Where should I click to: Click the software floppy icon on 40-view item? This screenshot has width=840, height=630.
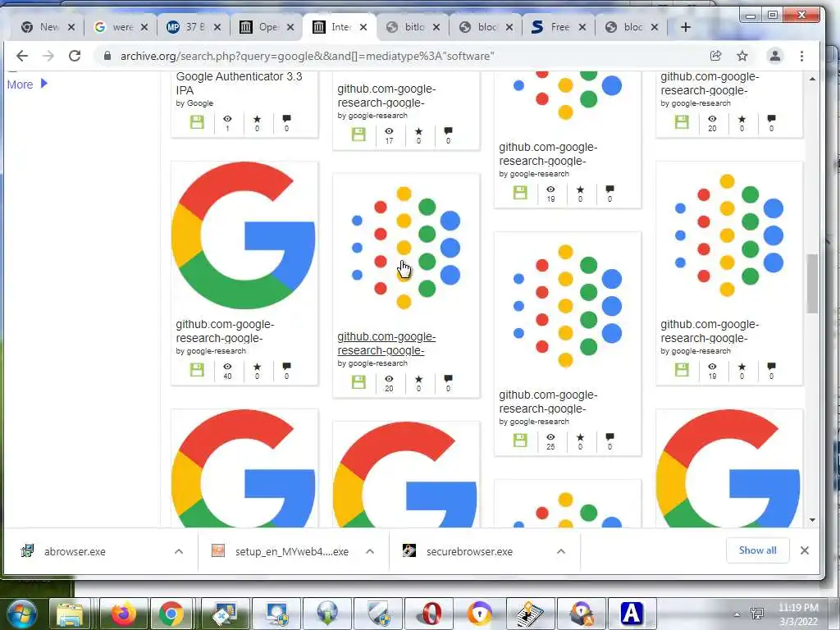pyautogui.click(x=197, y=370)
